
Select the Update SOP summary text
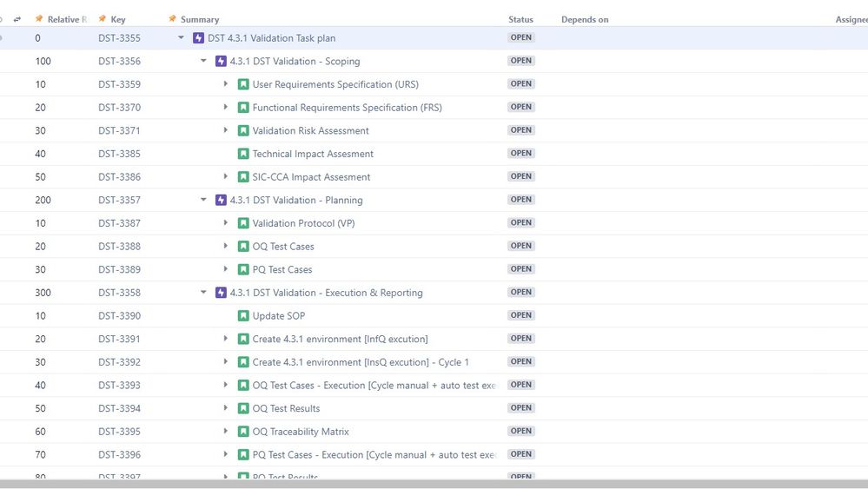(x=278, y=316)
